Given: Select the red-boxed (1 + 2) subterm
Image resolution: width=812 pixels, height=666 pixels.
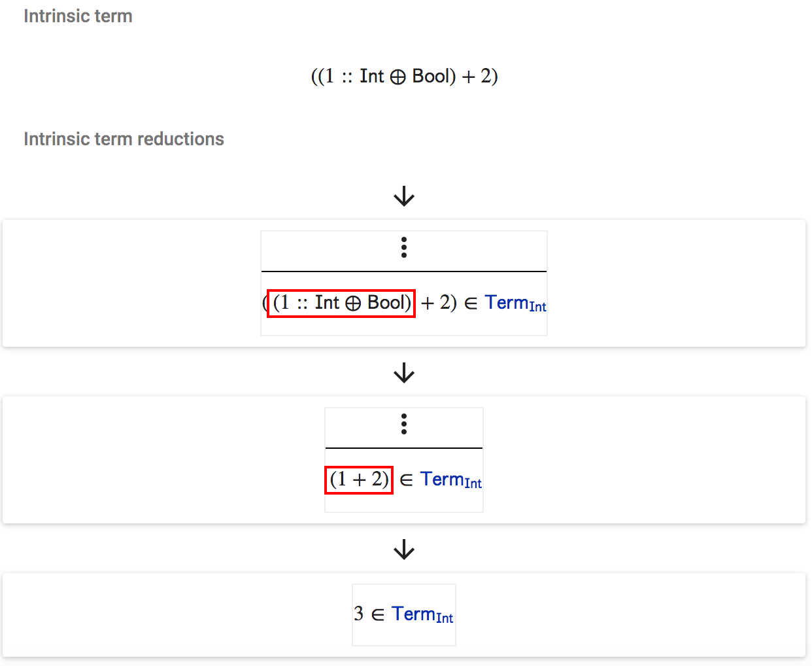Looking at the screenshot, I should [x=359, y=480].
